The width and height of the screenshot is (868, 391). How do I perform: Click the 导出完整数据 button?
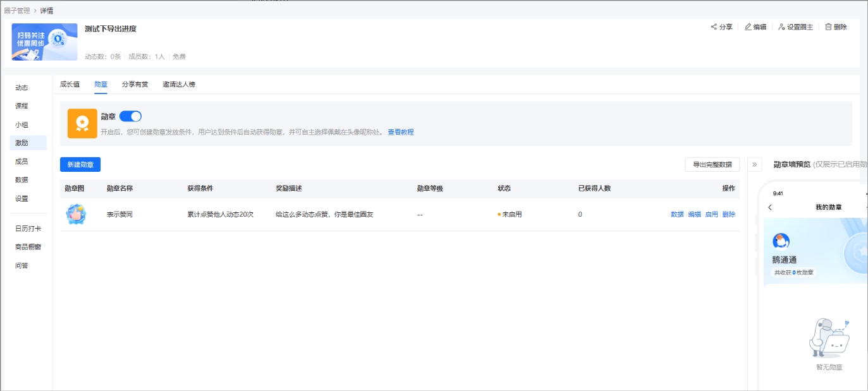[x=713, y=164]
